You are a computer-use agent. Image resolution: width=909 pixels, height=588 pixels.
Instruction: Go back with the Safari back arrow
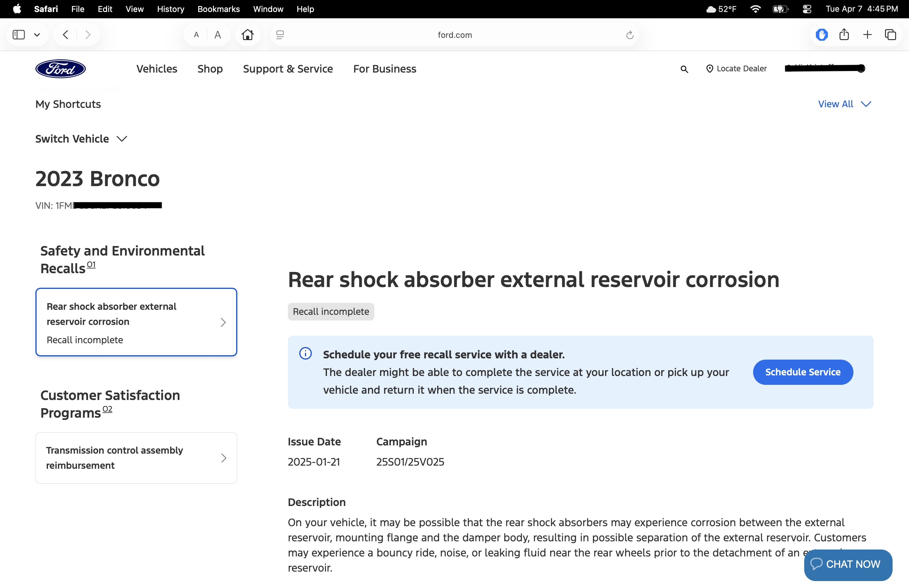click(66, 35)
